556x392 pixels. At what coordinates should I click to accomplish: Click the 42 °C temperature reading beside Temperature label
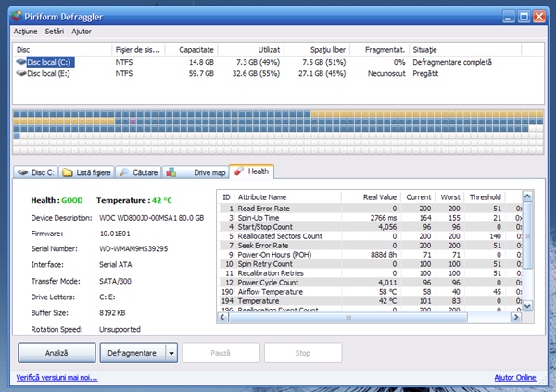tap(161, 200)
